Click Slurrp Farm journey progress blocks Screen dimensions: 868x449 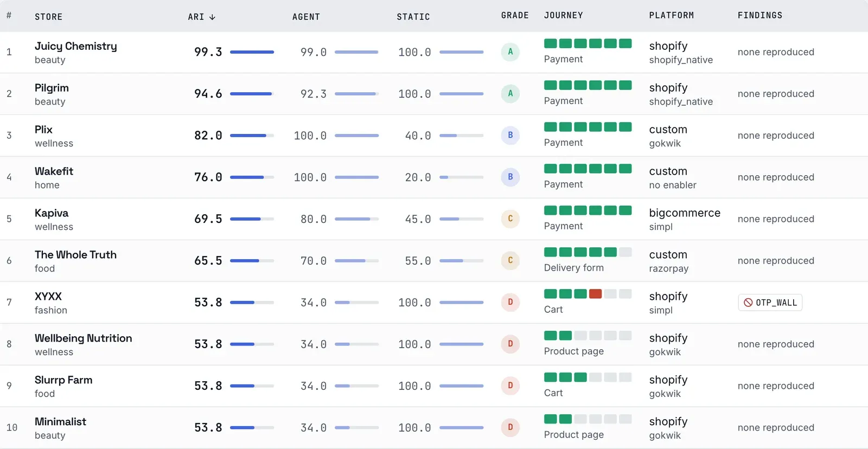click(x=588, y=377)
